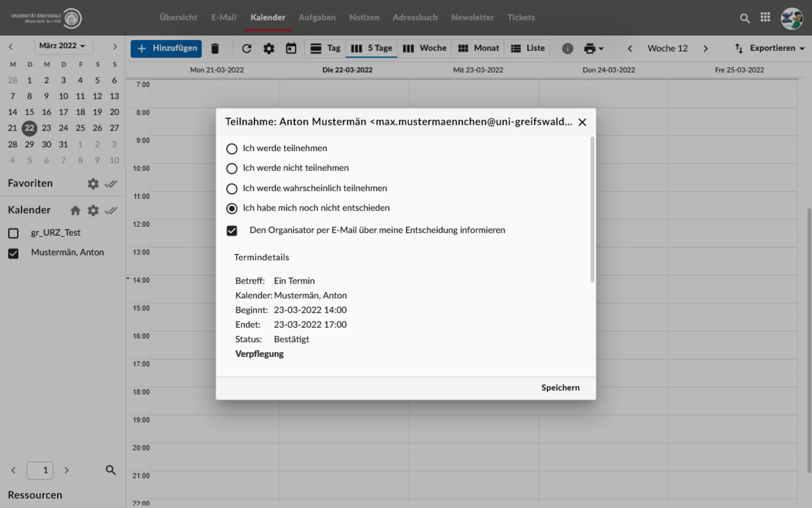This screenshot has height=508, width=812.
Task: Enable the gr_URZ_Test calendar checkbox
Action: (13, 233)
